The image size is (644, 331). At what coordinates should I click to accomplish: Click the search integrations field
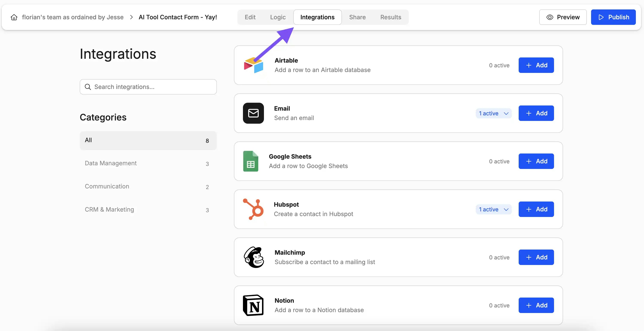[x=148, y=87]
